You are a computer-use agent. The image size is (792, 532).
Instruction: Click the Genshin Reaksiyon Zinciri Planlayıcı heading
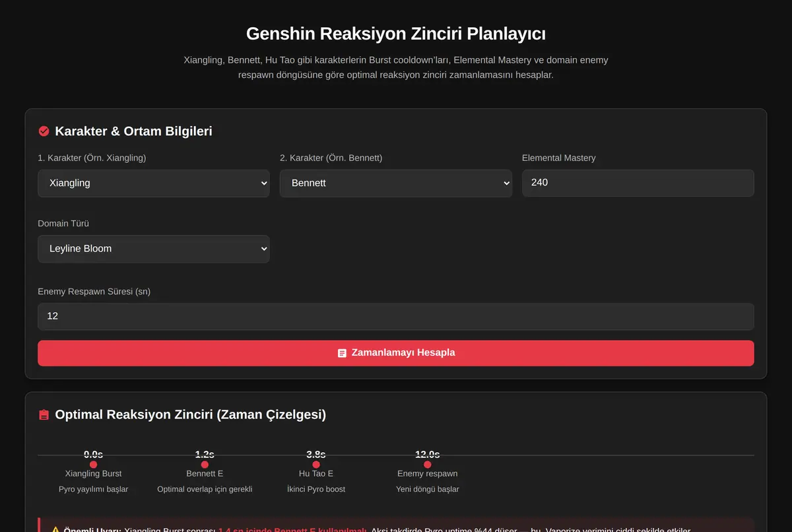[x=395, y=34]
